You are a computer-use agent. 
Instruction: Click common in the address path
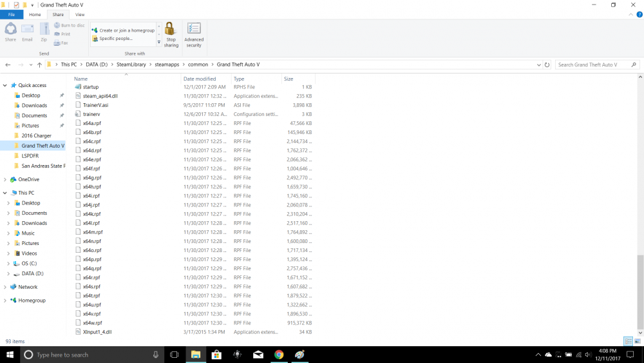click(198, 64)
